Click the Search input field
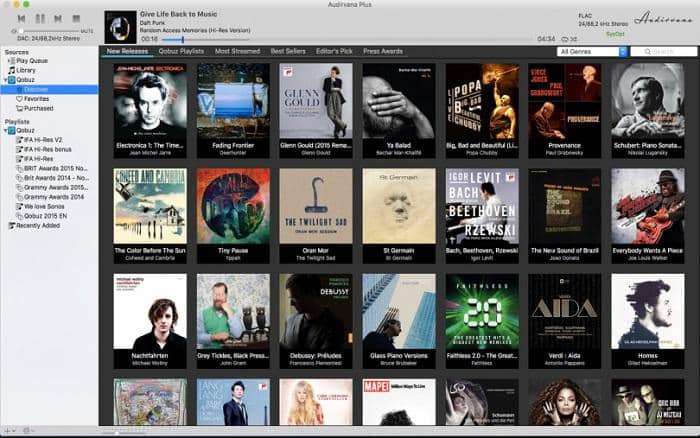 point(663,52)
